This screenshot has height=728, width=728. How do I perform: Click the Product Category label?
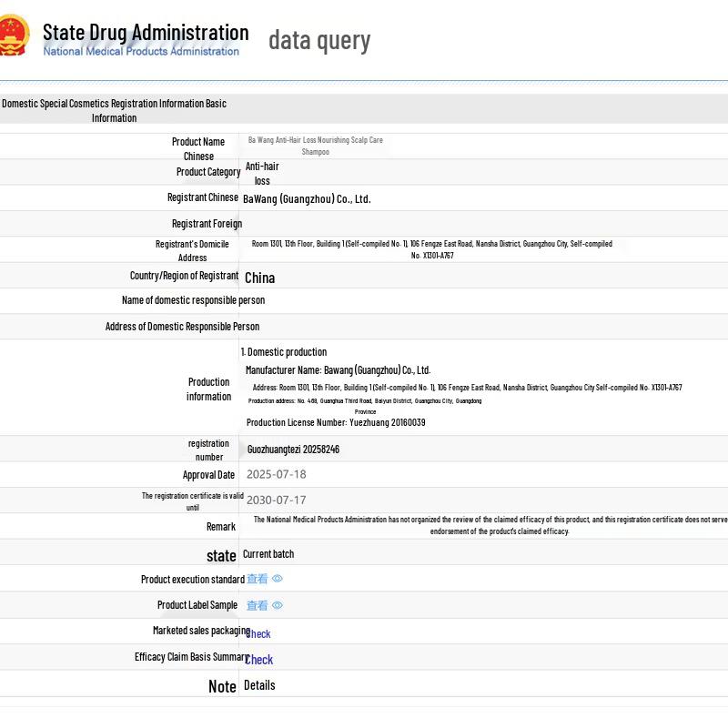pyautogui.click(x=208, y=172)
